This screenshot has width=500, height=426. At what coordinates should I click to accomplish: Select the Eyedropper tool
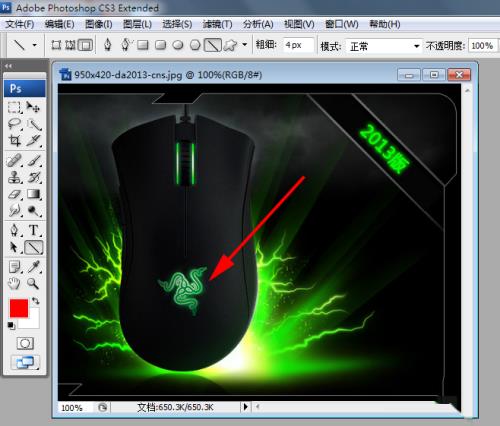coord(34,267)
